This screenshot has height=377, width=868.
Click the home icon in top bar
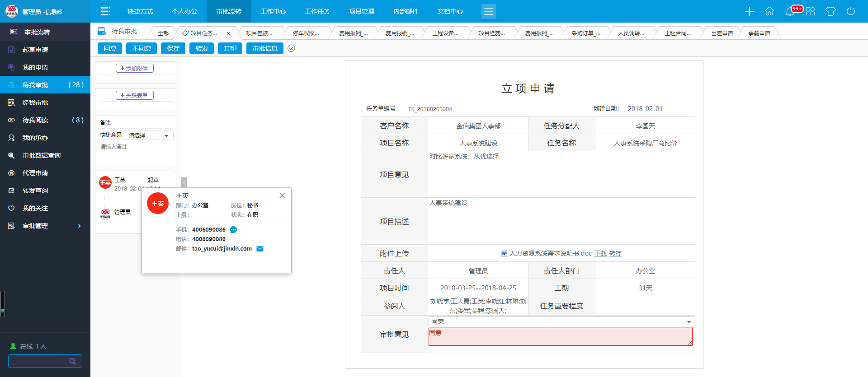(769, 11)
